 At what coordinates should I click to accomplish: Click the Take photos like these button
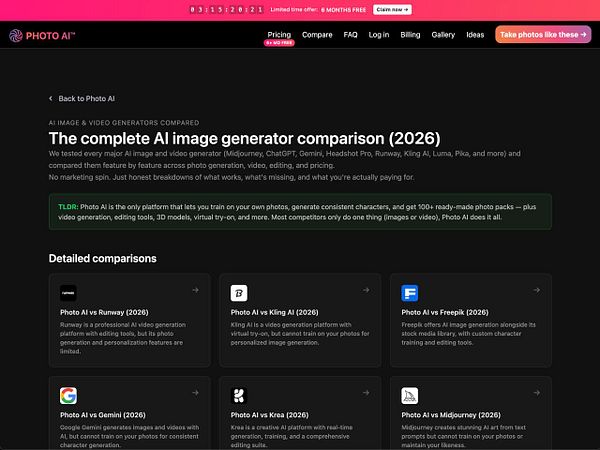pyautogui.click(x=543, y=34)
